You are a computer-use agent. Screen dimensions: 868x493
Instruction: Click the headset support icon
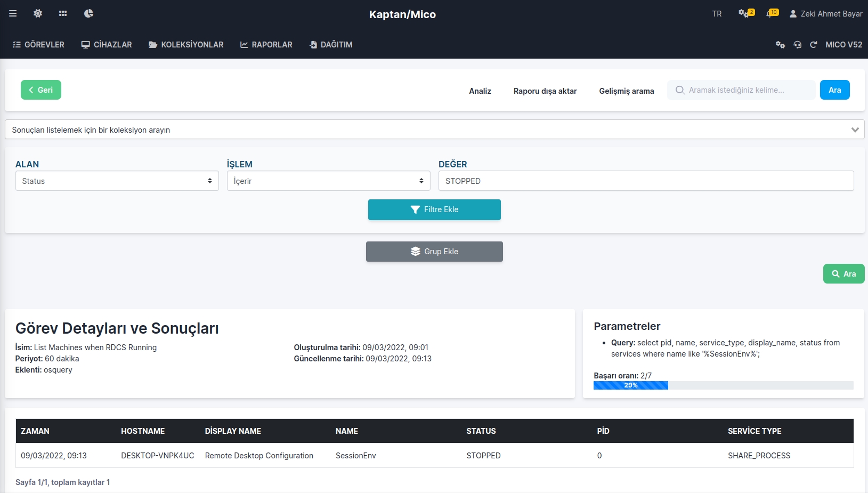pyautogui.click(x=797, y=45)
